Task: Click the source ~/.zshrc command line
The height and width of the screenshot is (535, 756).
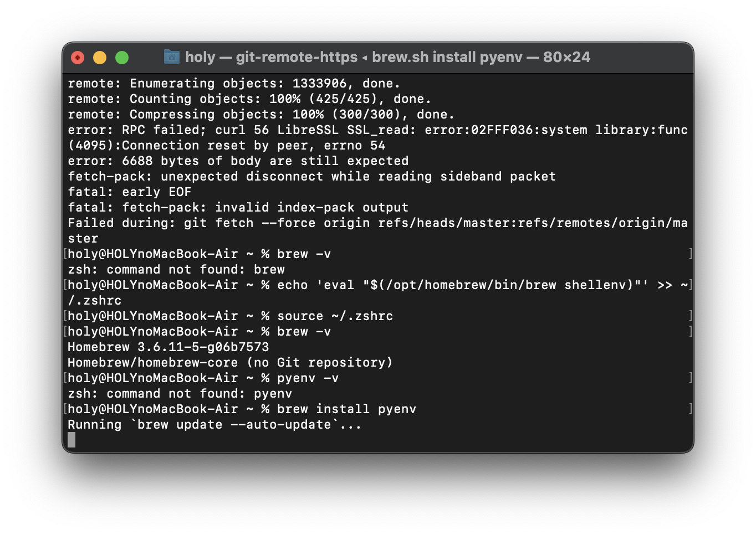Action: click(335, 316)
